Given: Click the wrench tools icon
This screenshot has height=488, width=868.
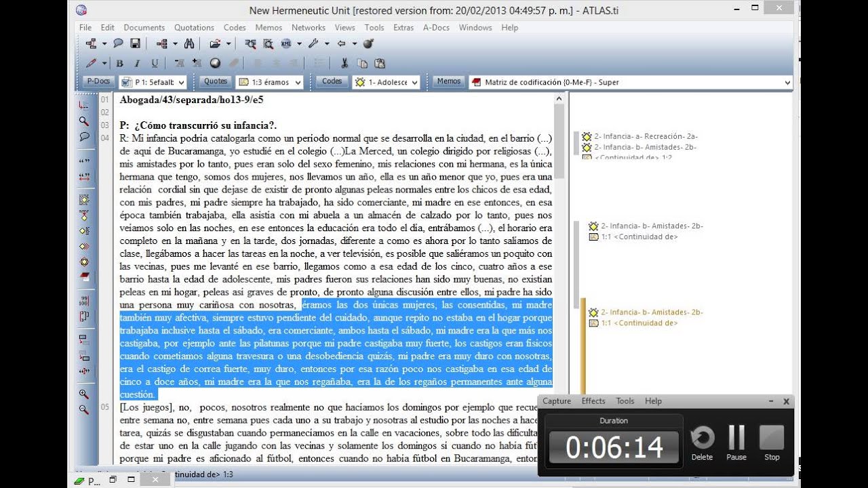Looking at the screenshot, I should point(313,43).
